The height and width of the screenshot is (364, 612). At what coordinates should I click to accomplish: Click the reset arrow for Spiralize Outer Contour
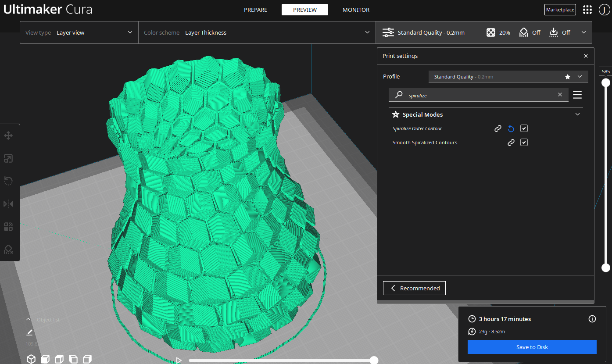point(511,128)
